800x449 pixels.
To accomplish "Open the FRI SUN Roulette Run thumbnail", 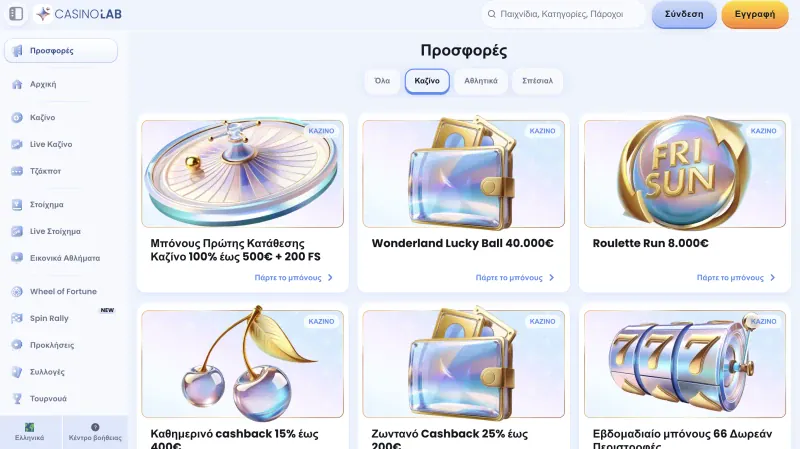I will (685, 173).
